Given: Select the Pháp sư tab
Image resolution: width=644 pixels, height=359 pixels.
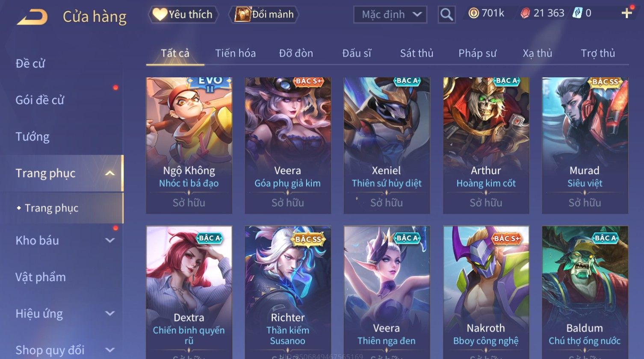Looking at the screenshot, I should (x=477, y=53).
